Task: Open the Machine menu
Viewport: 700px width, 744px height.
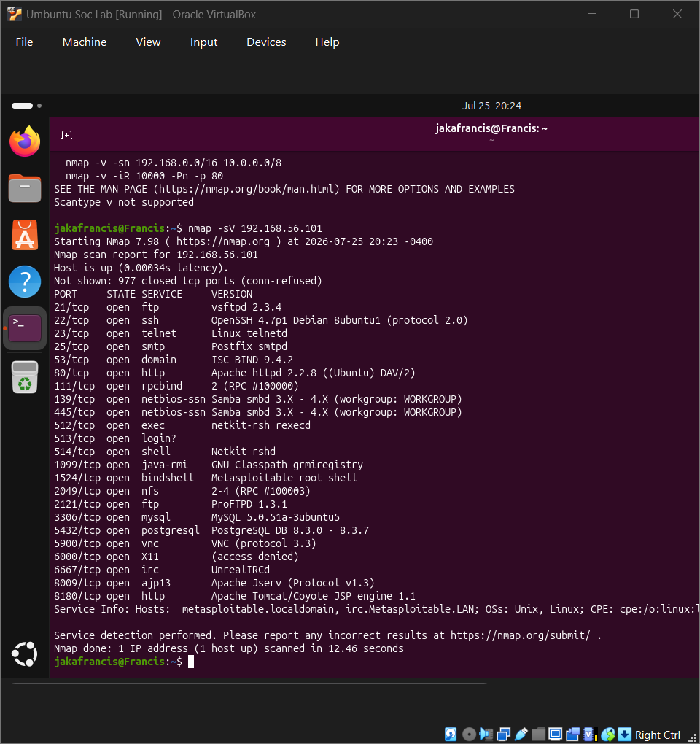Action: pyautogui.click(x=85, y=42)
